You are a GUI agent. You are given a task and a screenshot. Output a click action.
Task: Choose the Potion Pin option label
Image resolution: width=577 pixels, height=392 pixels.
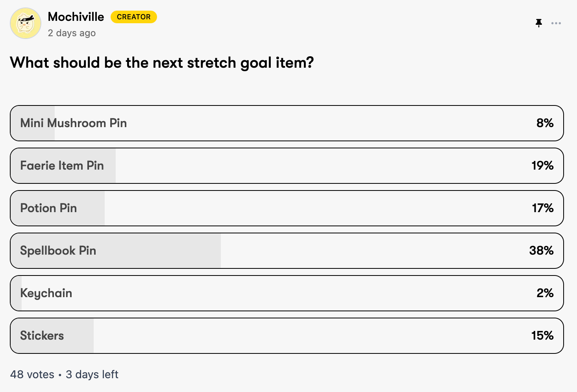(x=49, y=208)
